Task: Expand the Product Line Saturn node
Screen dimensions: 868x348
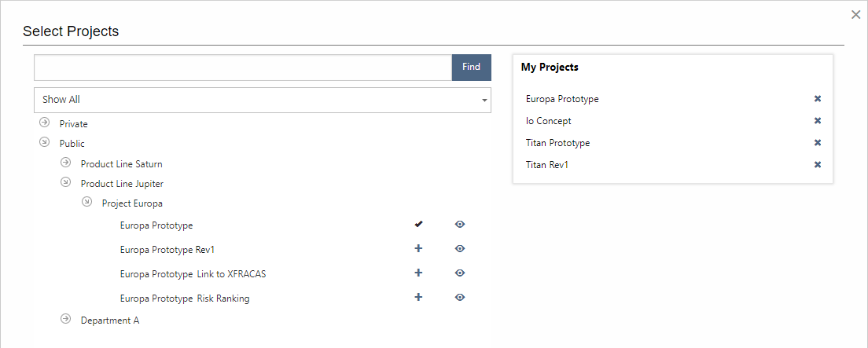Action: click(66, 163)
